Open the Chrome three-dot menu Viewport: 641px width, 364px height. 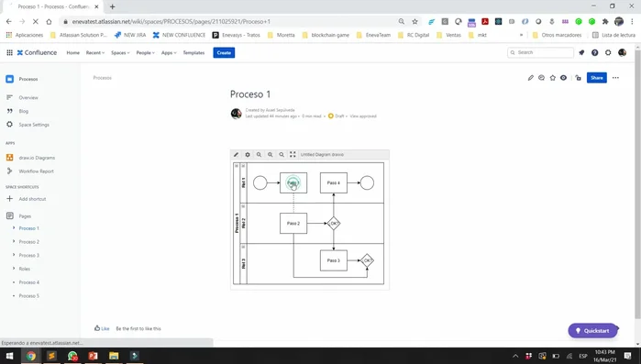click(632, 22)
